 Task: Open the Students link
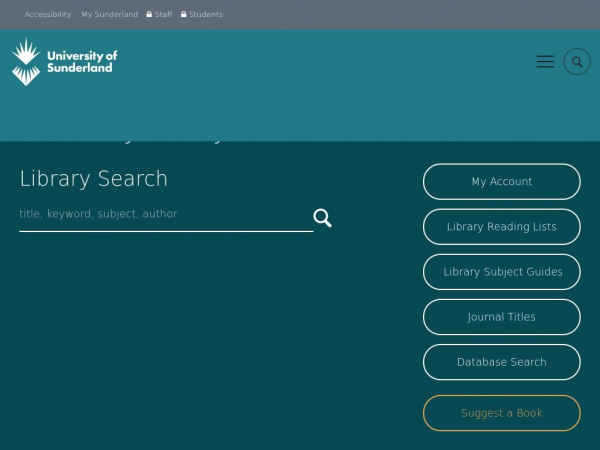click(206, 14)
